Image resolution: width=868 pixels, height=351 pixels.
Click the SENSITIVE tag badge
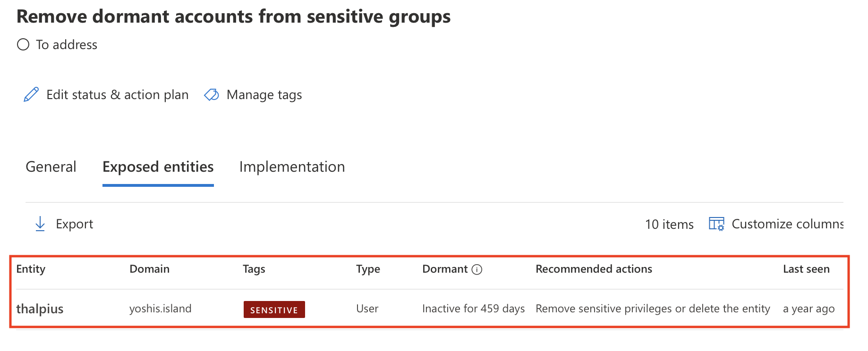[274, 309]
